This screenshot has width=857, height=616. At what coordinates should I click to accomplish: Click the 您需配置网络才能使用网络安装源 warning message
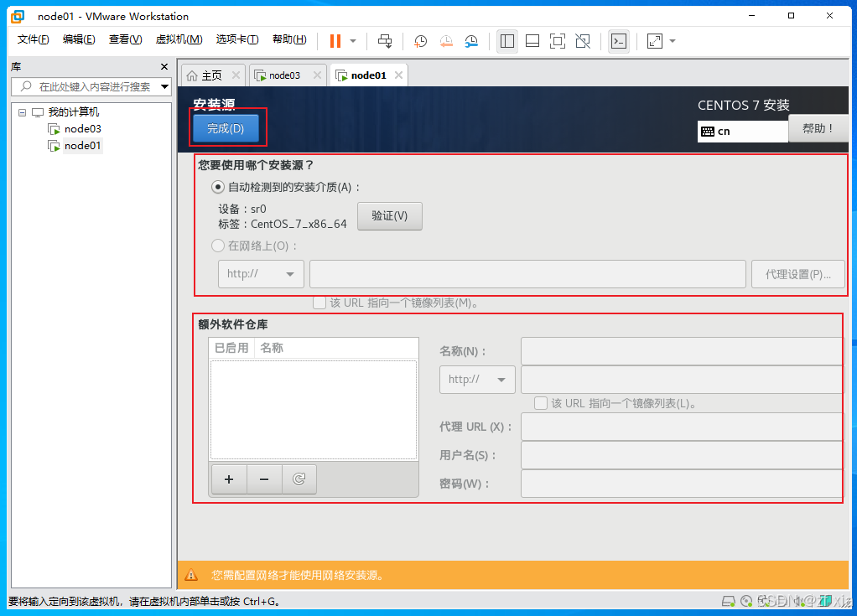click(299, 575)
